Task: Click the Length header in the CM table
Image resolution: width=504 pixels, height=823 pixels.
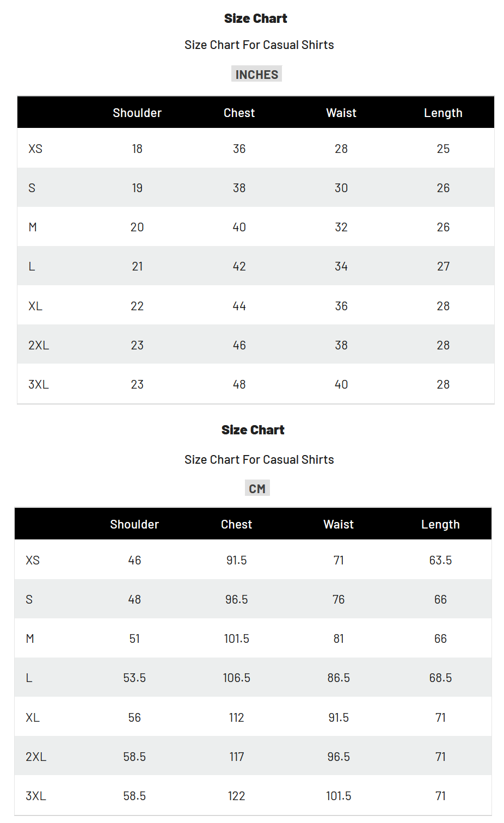Action: tap(440, 525)
